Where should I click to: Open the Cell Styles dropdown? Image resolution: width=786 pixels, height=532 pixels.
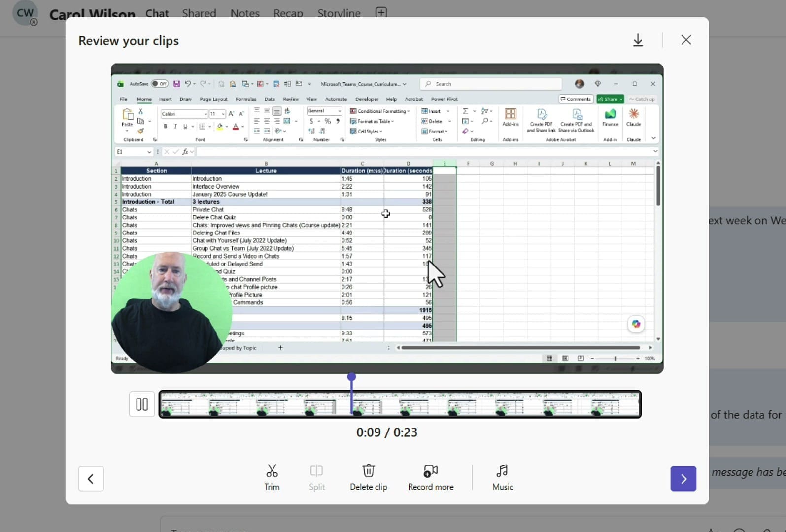click(x=366, y=131)
